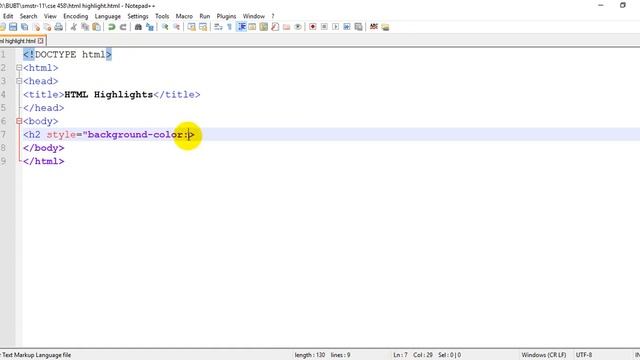Click the Save All toolbar icon

tap(24, 27)
